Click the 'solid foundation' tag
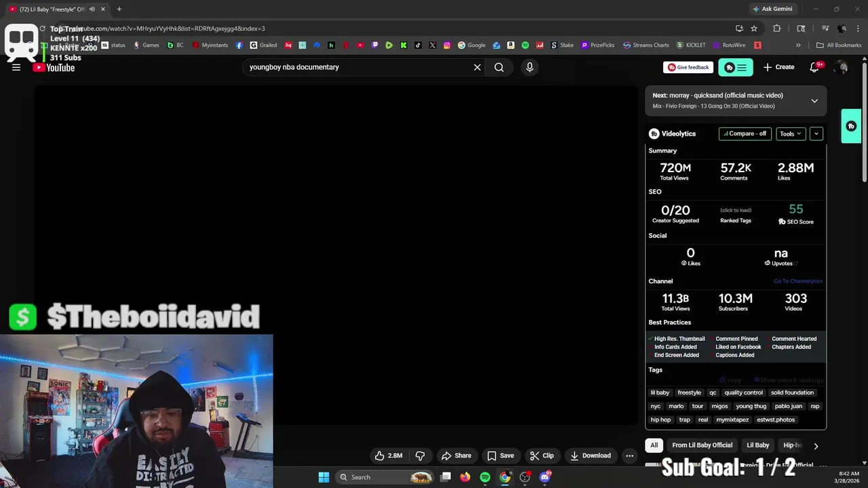 [x=792, y=392]
